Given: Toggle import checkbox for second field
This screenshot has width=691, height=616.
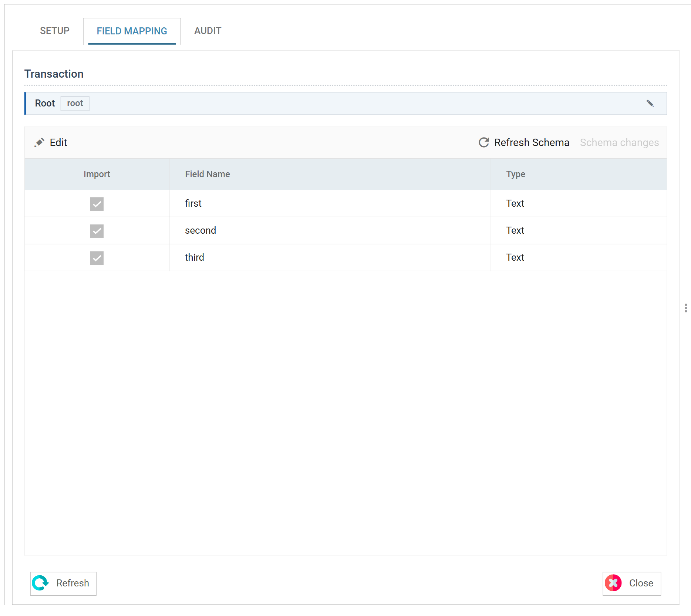Looking at the screenshot, I should tap(97, 231).
